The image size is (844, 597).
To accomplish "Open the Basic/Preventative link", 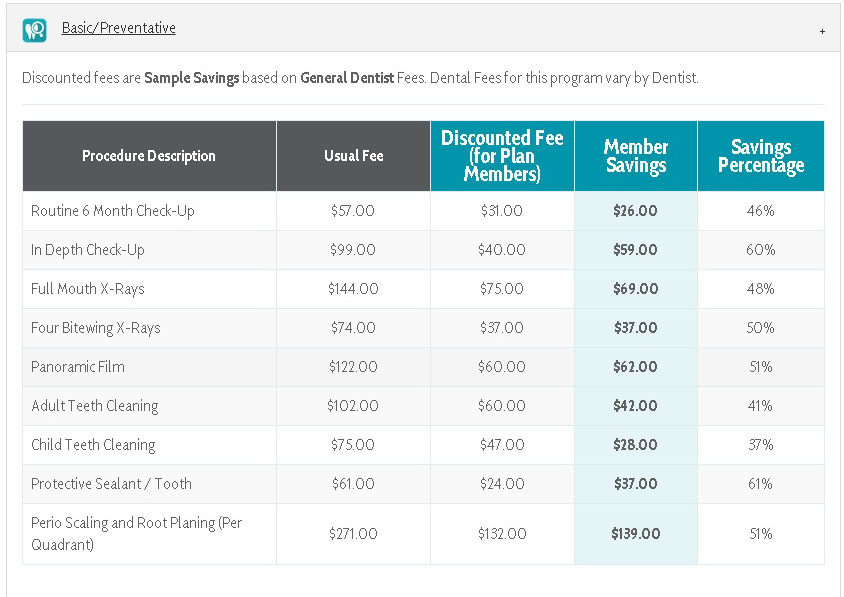I will click(118, 28).
